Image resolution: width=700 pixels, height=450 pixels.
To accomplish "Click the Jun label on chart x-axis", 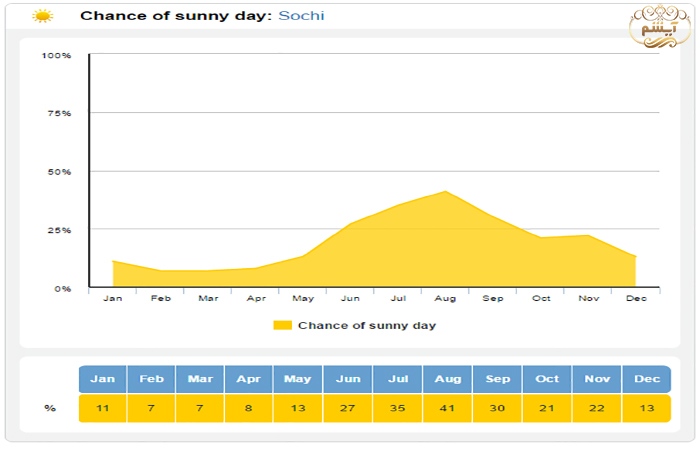I will click(350, 298).
